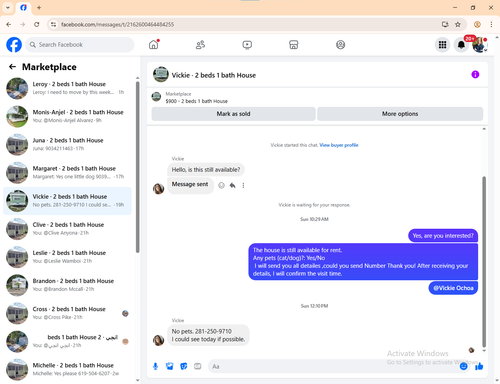Choose a sticker icon
The height and width of the screenshot is (384, 500).
[x=184, y=366]
